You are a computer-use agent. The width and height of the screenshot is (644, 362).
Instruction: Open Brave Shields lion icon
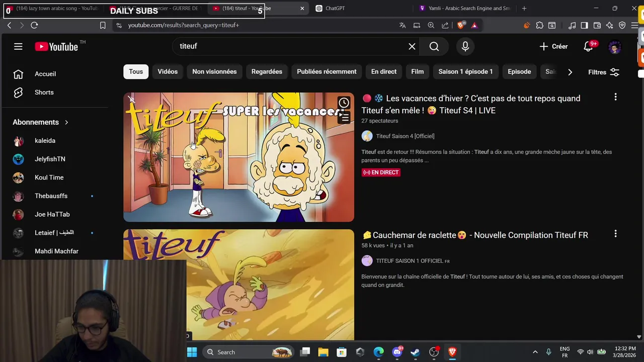coord(461,25)
